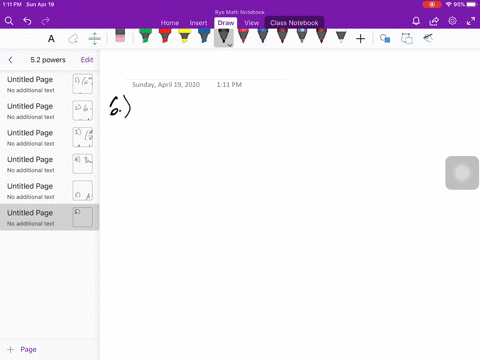Add a new page with '+ Page'
Screen dimensions: 480x360
pos(22,349)
